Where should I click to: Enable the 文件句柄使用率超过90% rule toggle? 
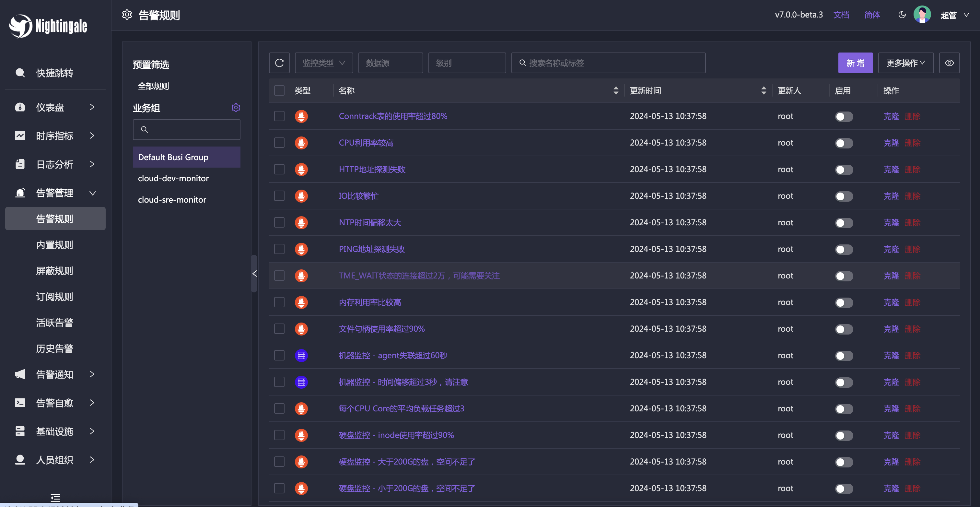[x=844, y=329]
